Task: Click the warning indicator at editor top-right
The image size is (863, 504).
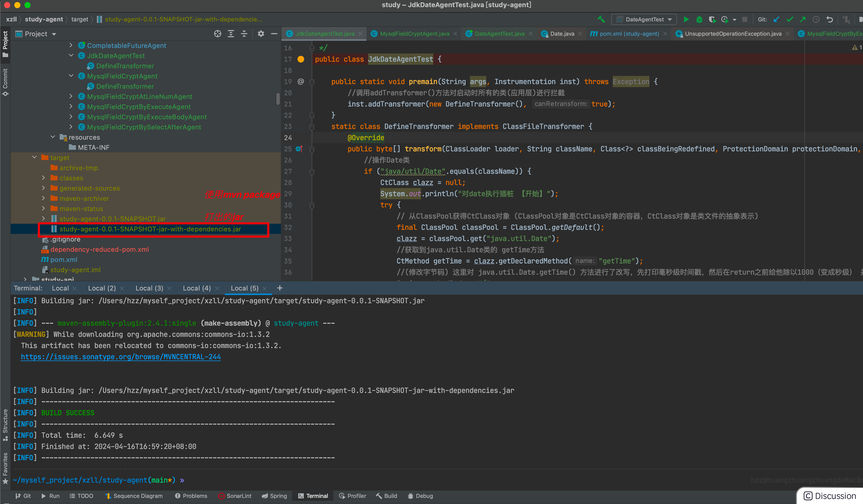Action: click(x=857, y=48)
